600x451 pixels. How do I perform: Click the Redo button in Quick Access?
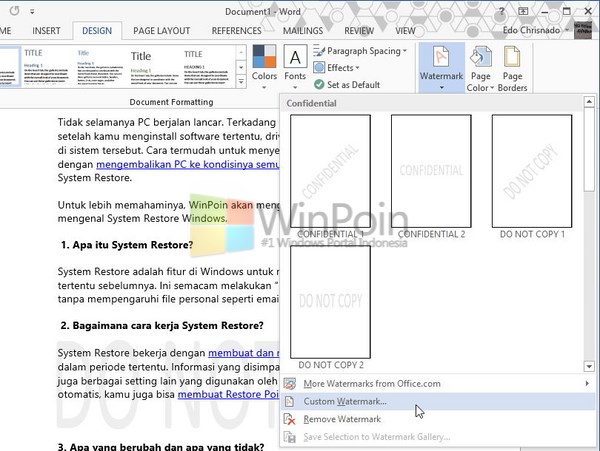tap(15, 11)
